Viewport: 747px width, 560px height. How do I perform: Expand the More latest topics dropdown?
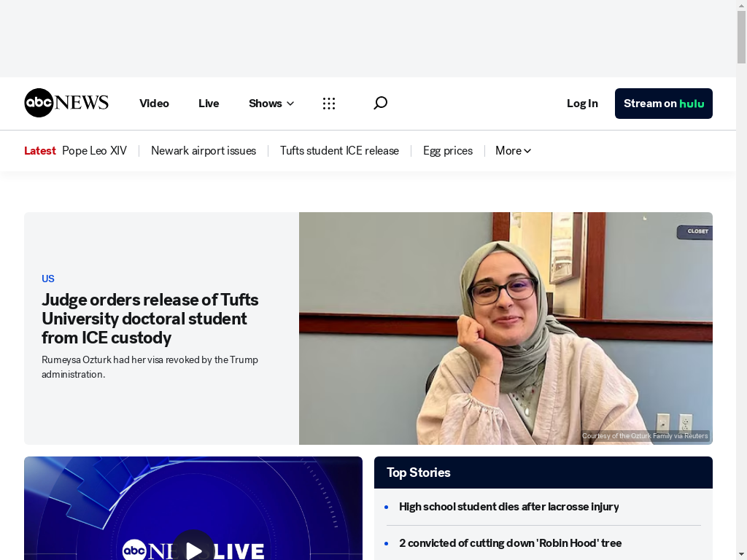click(x=513, y=150)
